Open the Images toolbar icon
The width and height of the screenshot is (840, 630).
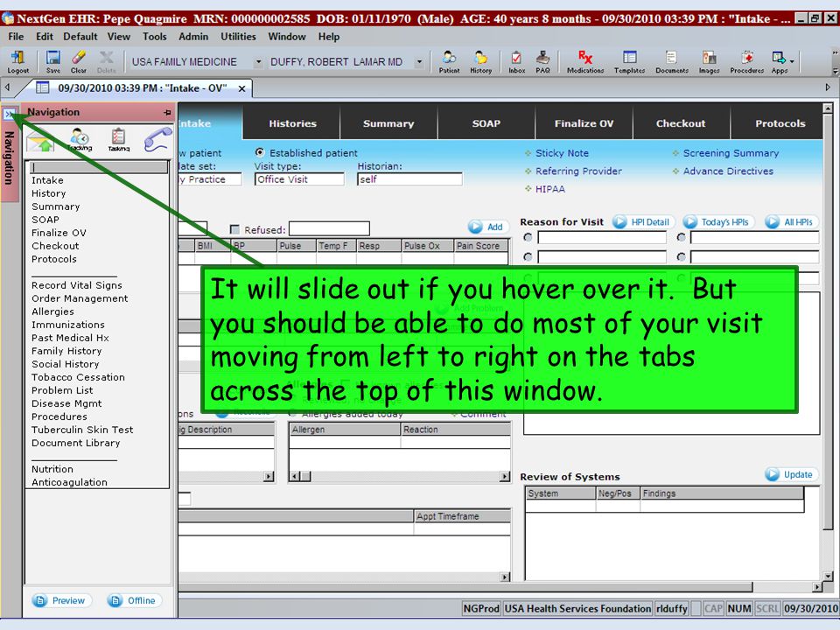pyautogui.click(x=709, y=62)
